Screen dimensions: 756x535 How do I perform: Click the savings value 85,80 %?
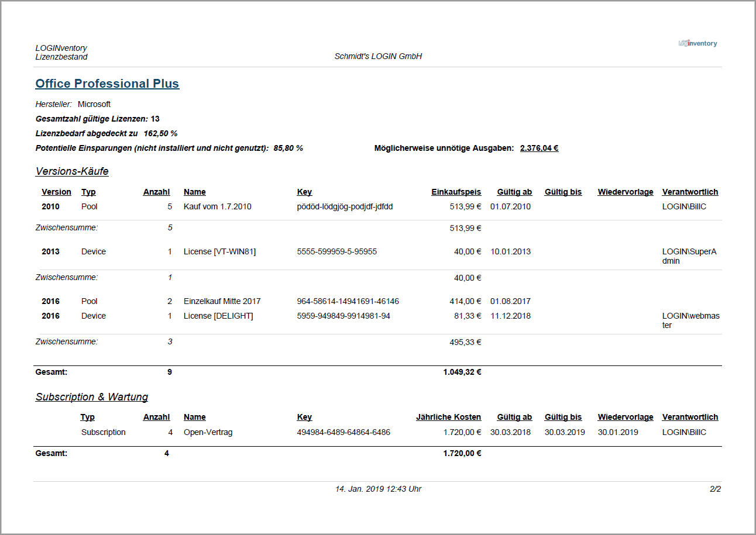tap(288, 148)
